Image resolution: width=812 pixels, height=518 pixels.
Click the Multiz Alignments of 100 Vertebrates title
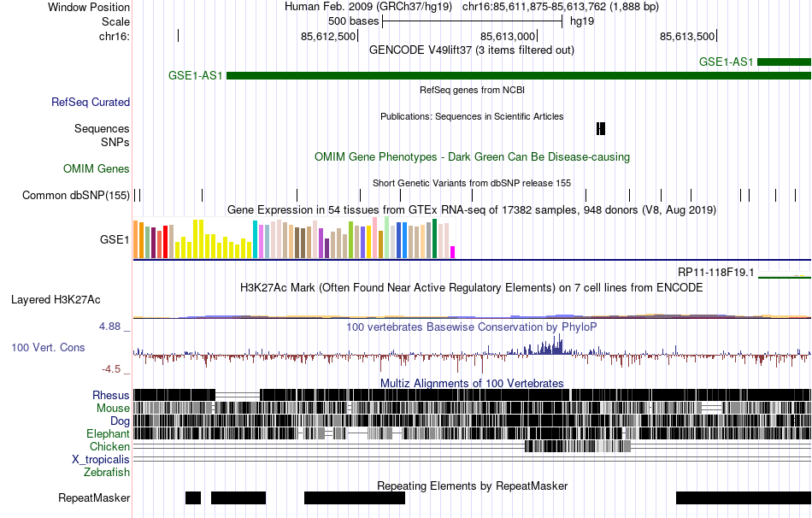[472, 383]
